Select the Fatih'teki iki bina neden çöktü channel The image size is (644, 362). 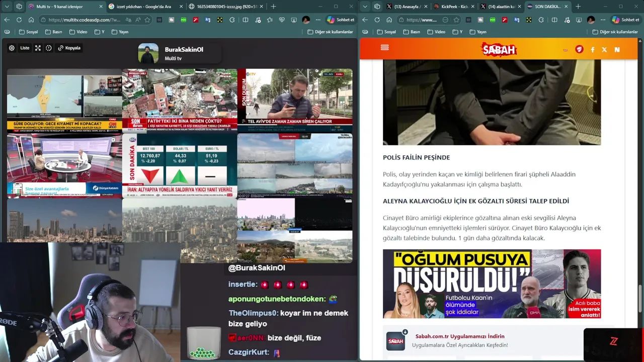coord(179,101)
